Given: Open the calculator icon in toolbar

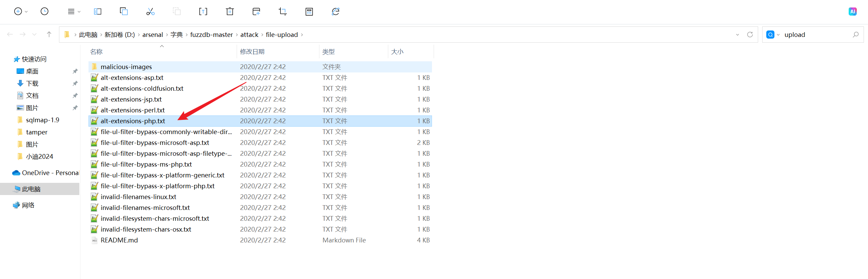Looking at the screenshot, I should point(309,12).
